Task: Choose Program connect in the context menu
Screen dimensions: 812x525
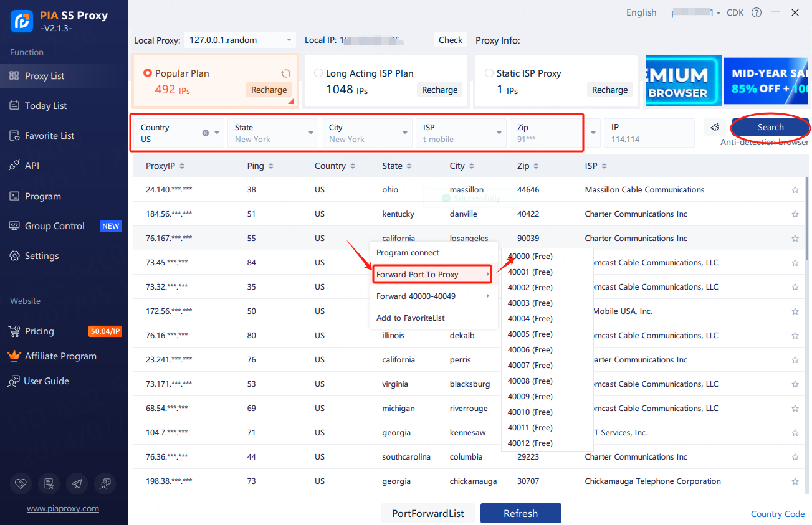Action: (x=434, y=253)
